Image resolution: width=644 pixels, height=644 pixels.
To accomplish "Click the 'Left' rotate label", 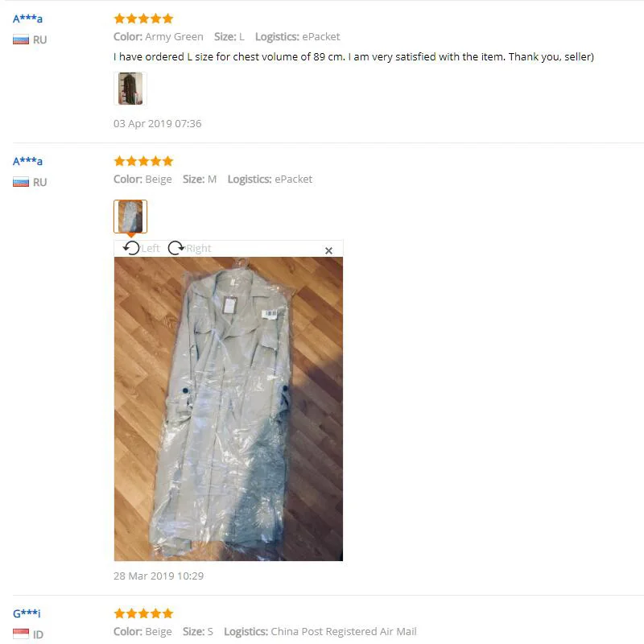I will (151, 249).
